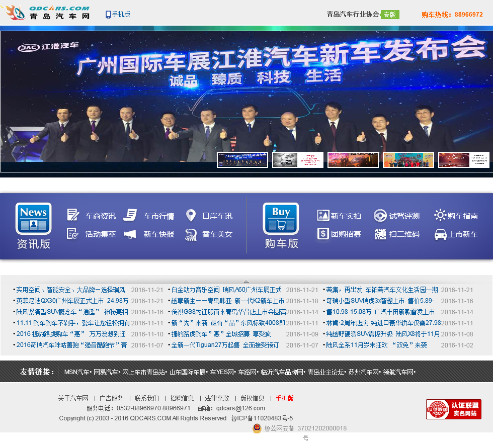The image size is (493, 448).
Task: Open article 2016奇瑞汽车咪咕善跑
Action: tap(71, 345)
